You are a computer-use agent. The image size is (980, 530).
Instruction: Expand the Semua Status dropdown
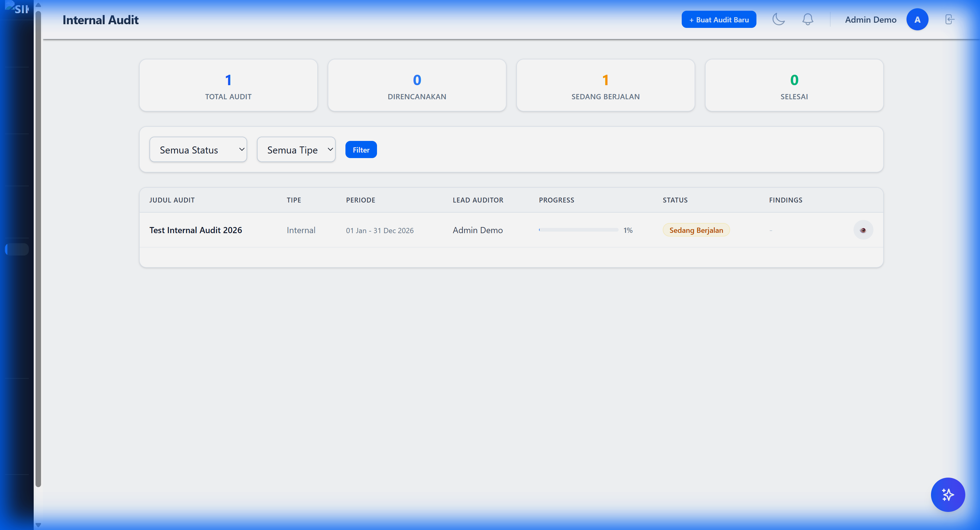click(198, 150)
